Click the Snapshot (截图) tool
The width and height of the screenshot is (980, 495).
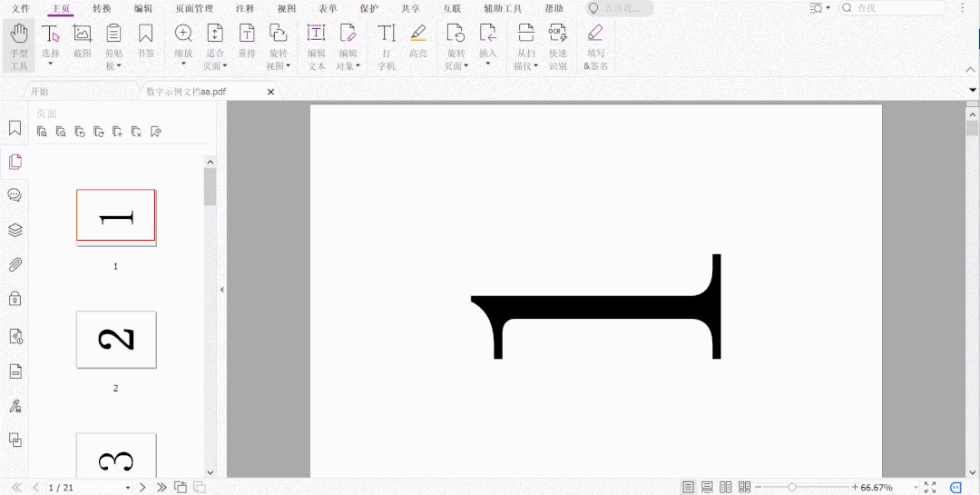82,46
